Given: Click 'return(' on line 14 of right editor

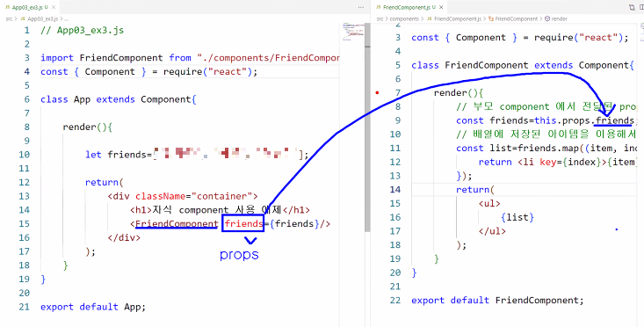Looking at the screenshot, I should 475,189.
